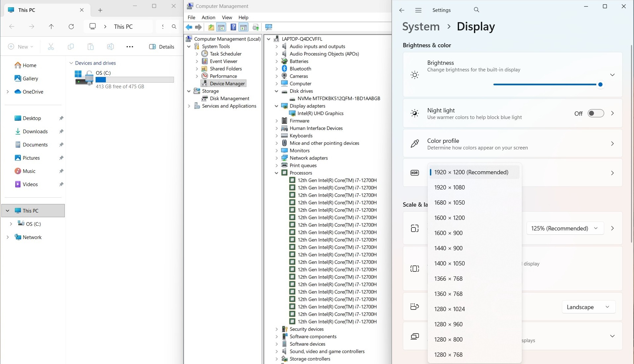Click the Up one level folder icon
This screenshot has height=364, width=634.
[x=211, y=27]
